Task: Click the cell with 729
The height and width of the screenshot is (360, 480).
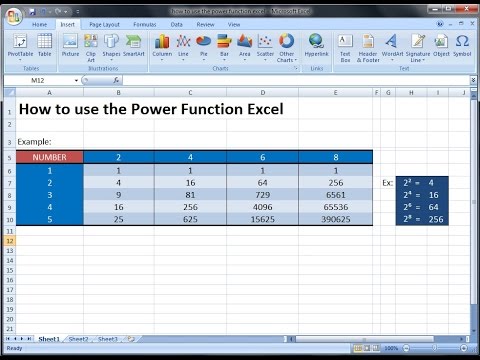Action: [x=263, y=195]
